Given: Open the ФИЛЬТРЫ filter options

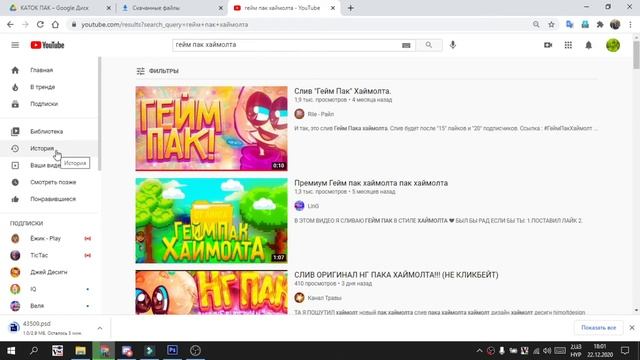Looking at the screenshot, I should (158, 71).
